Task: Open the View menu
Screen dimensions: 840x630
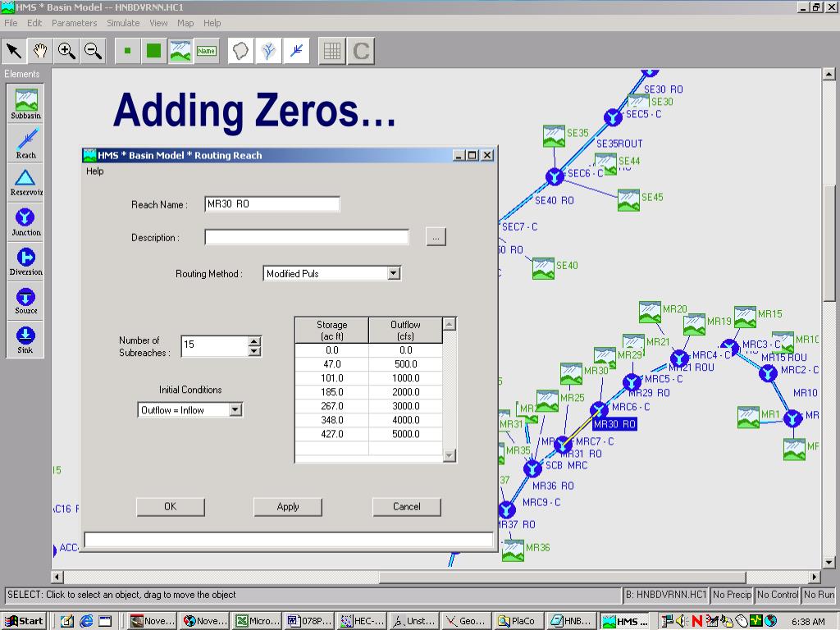Action: tap(158, 23)
